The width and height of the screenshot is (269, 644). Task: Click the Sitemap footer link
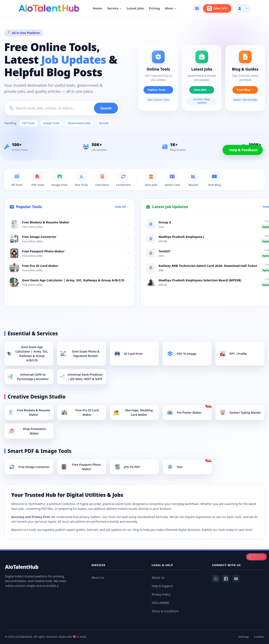(243, 637)
